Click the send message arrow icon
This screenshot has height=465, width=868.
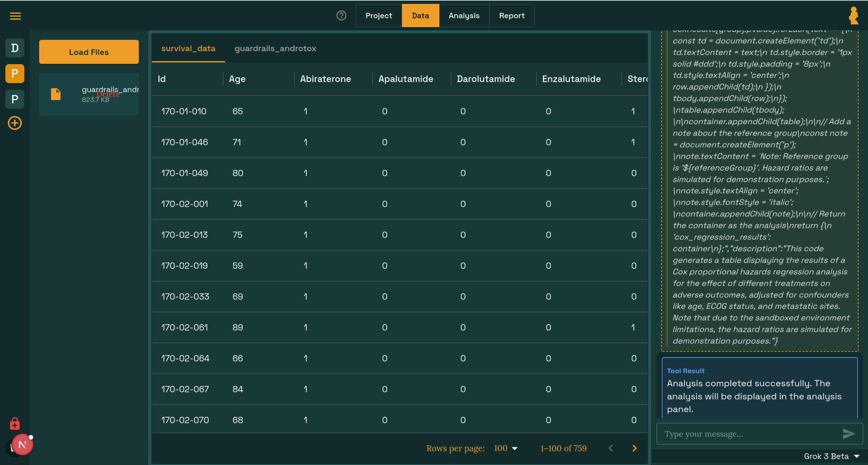pyautogui.click(x=848, y=433)
